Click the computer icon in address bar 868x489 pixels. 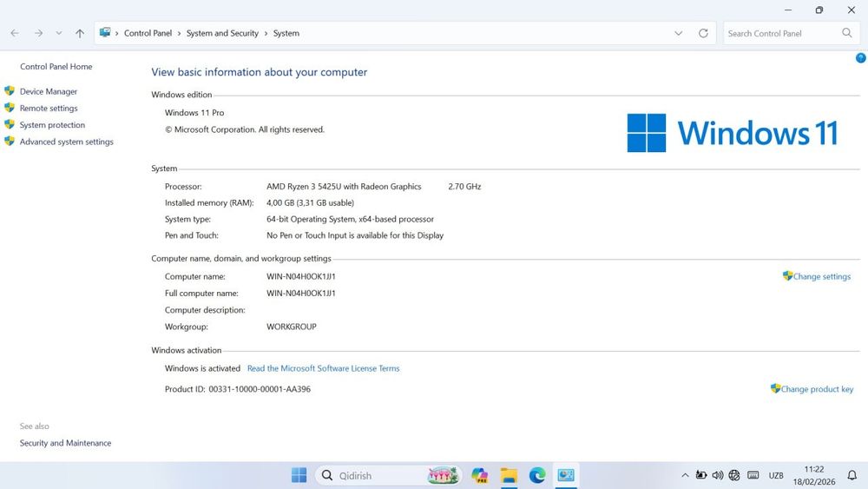(x=105, y=33)
